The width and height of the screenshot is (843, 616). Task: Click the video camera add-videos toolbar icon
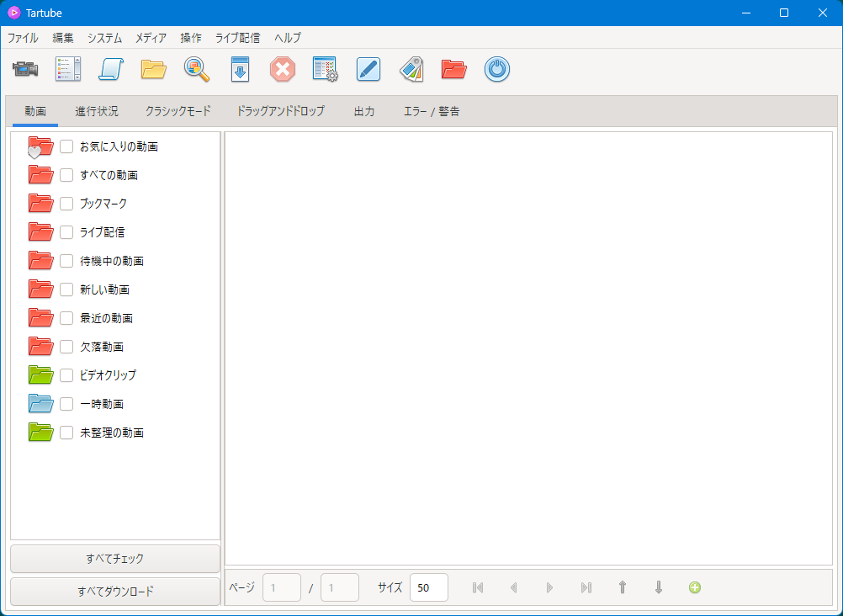pos(25,69)
